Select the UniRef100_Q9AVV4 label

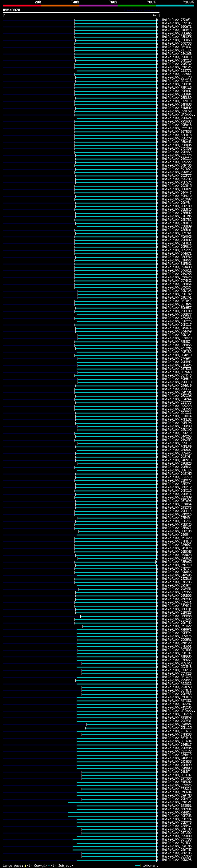coord(177,724)
